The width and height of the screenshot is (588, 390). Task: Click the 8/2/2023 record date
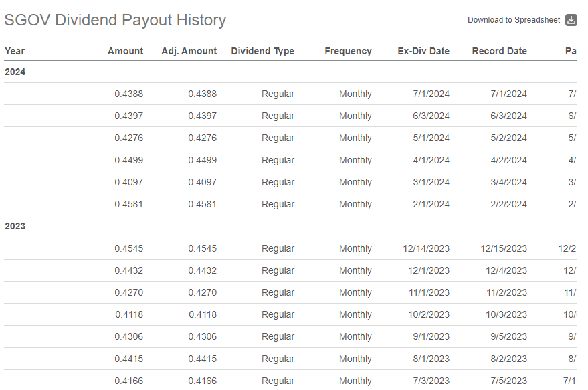(x=508, y=359)
